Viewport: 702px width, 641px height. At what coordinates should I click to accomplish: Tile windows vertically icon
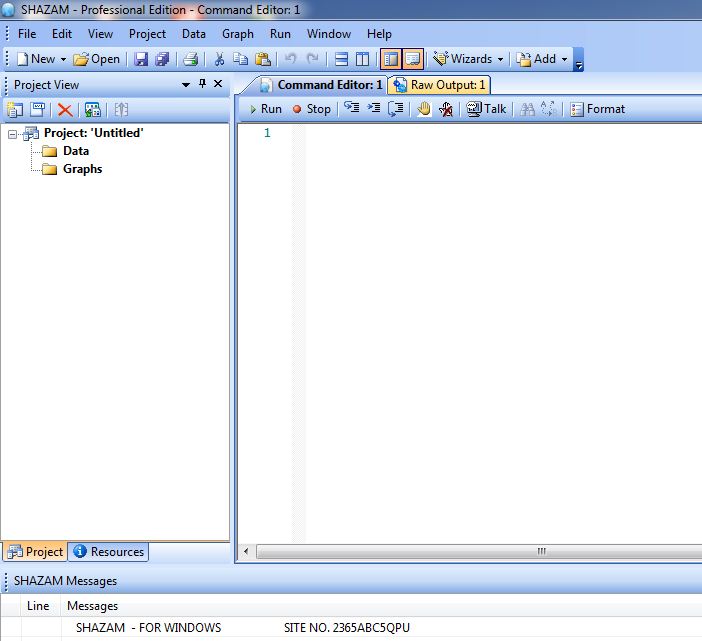[362, 59]
